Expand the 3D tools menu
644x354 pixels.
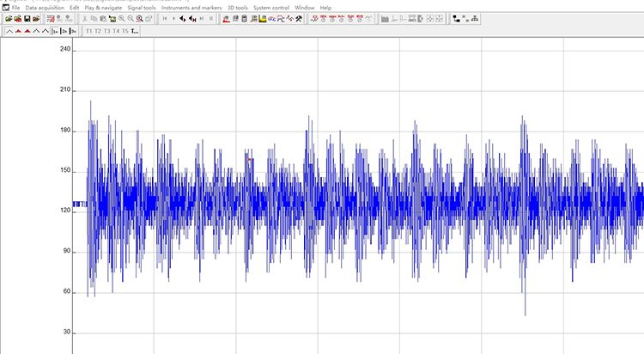[237, 8]
